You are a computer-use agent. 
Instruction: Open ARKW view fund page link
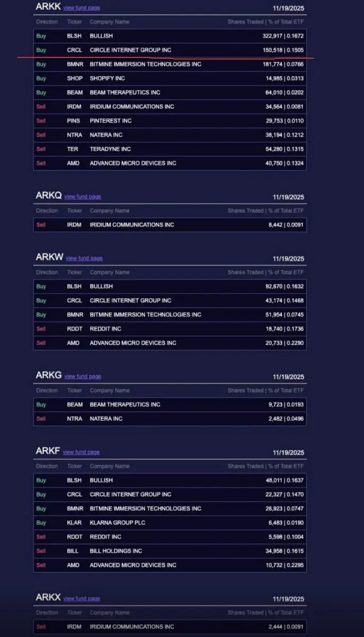pos(84,258)
